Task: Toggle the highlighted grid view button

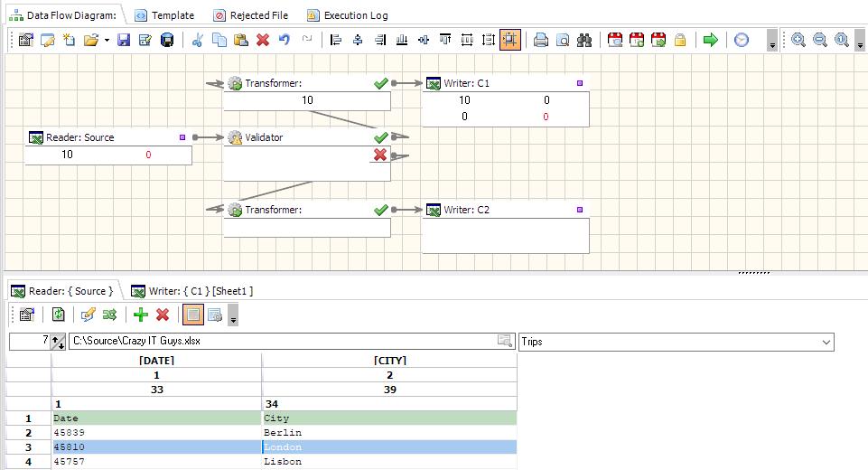Action: [x=193, y=315]
